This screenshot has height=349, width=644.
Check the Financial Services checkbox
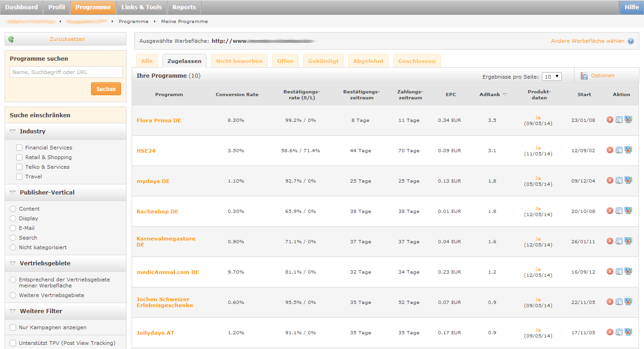tap(19, 148)
